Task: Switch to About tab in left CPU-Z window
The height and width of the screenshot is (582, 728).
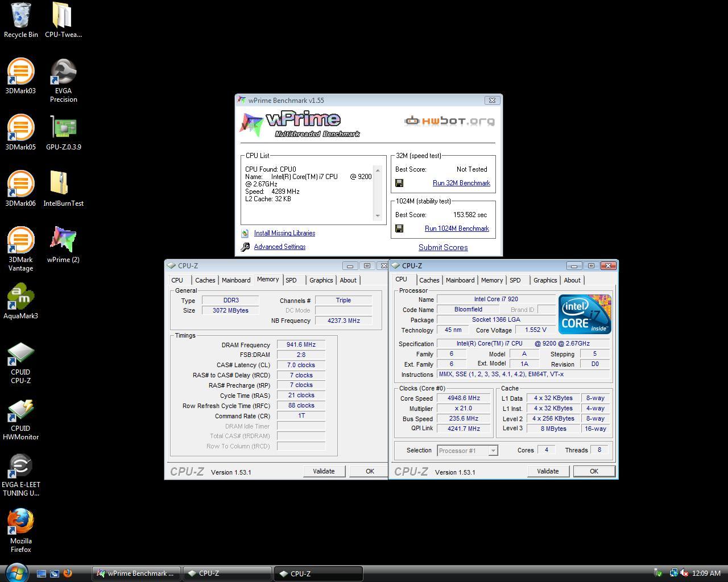Action: tap(348, 280)
